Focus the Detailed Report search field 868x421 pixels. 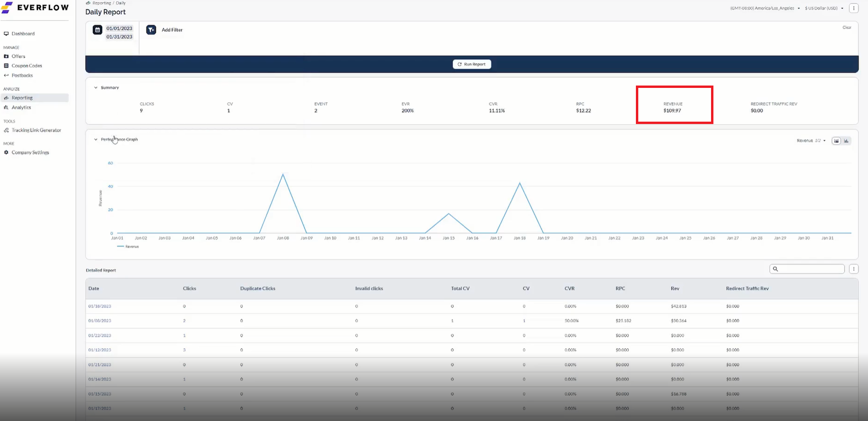[x=807, y=269]
